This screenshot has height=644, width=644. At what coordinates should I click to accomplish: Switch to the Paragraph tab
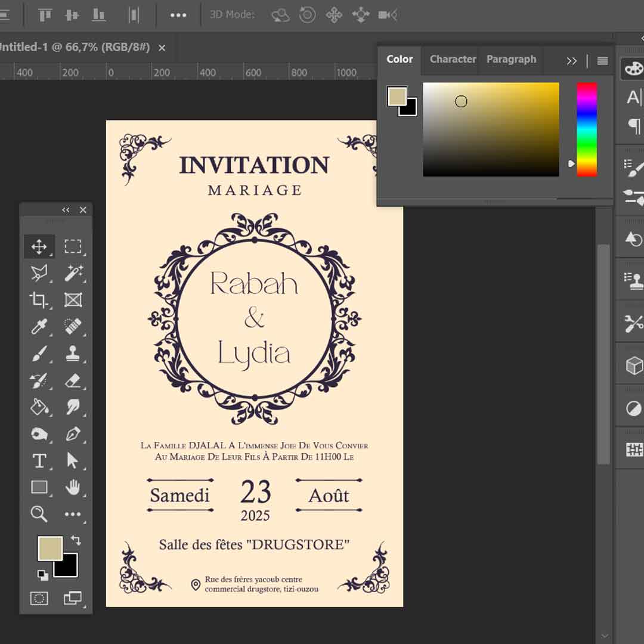(511, 60)
